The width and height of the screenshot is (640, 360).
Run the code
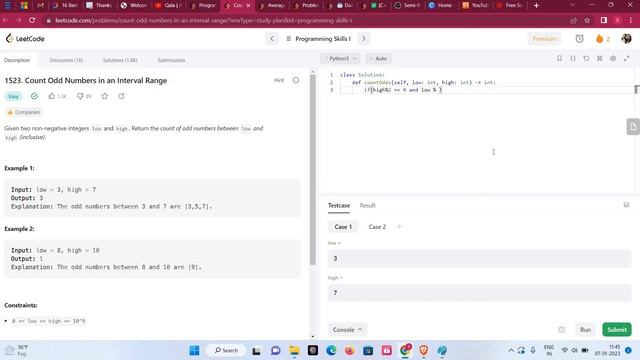(x=585, y=330)
